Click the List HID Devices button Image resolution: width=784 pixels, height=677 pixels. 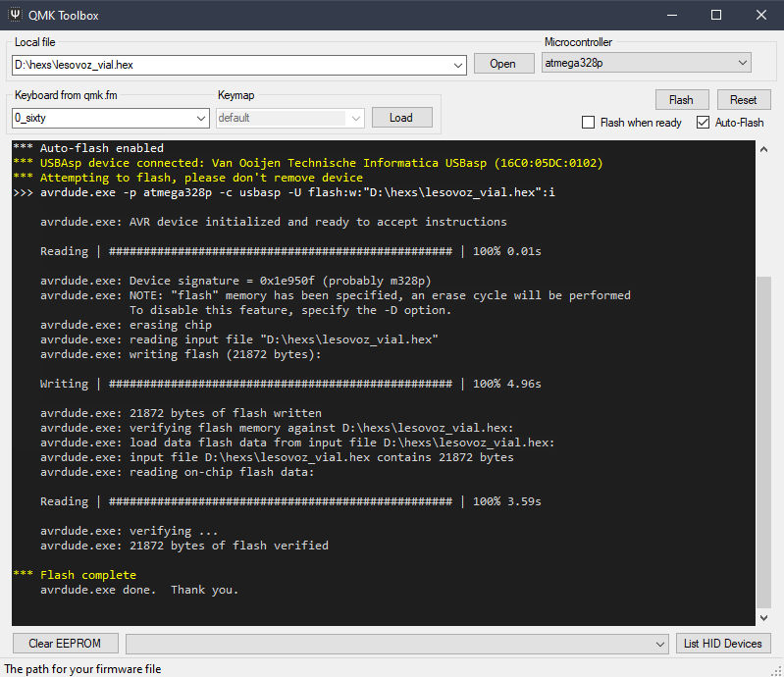pos(723,644)
